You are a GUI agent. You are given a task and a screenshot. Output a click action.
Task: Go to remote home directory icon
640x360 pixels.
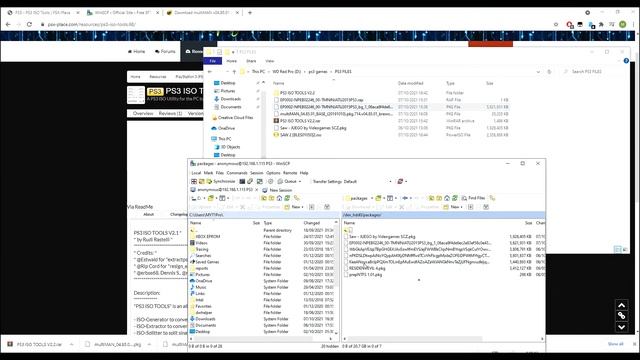point(447,198)
